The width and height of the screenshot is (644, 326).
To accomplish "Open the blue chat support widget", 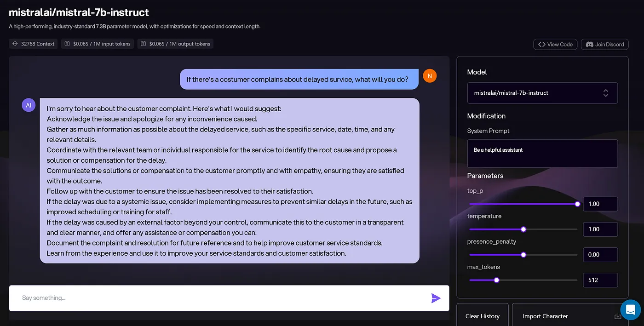I will pyautogui.click(x=630, y=309).
